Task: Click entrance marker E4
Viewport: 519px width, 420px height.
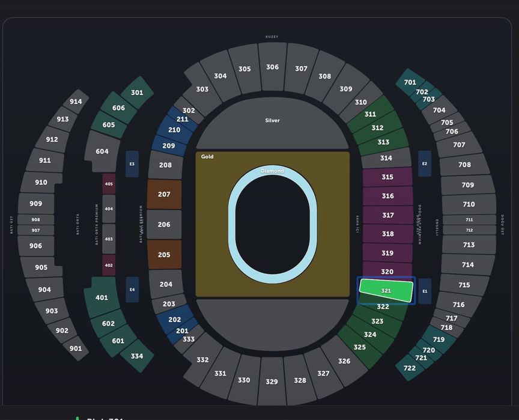Action: click(x=132, y=290)
